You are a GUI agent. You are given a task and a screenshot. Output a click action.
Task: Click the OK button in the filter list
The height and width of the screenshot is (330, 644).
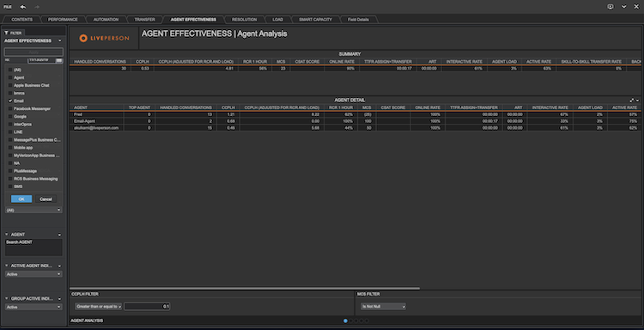tap(21, 199)
